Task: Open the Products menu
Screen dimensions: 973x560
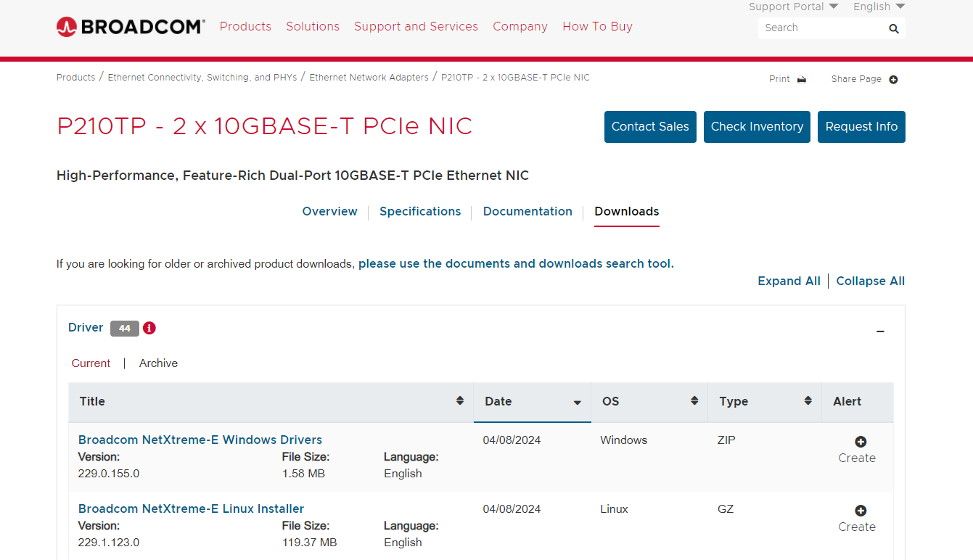Action: point(245,27)
